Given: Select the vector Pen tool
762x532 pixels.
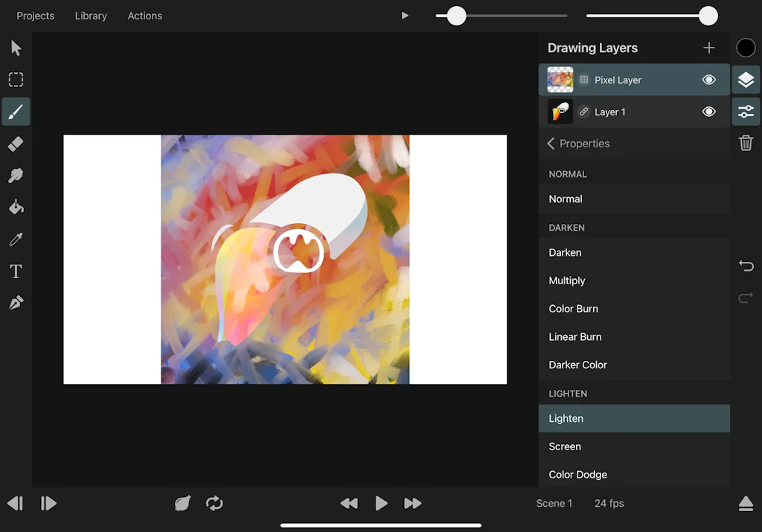Looking at the screenshot, I should coord(16,303).
